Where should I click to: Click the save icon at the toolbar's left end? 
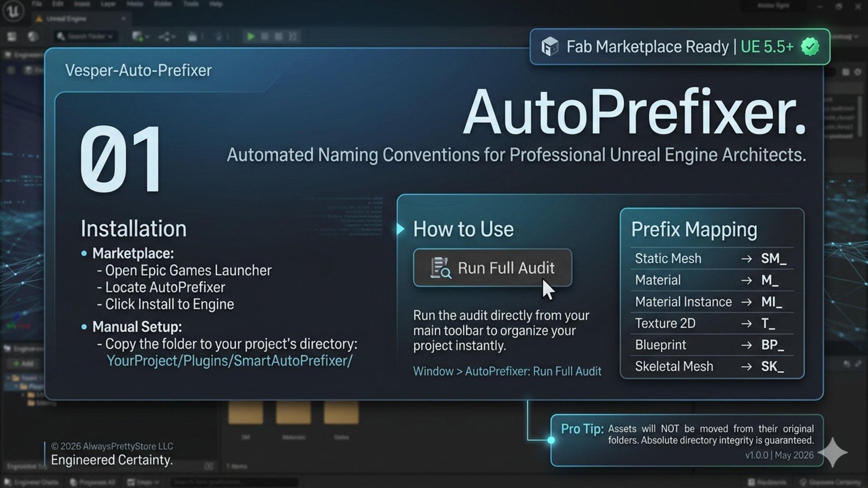point(12,37)
